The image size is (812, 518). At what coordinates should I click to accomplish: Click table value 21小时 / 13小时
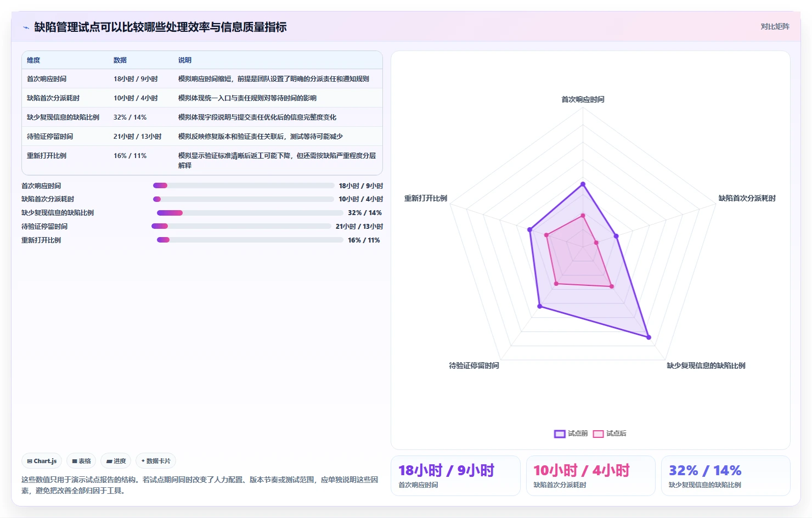pos(138,137)
